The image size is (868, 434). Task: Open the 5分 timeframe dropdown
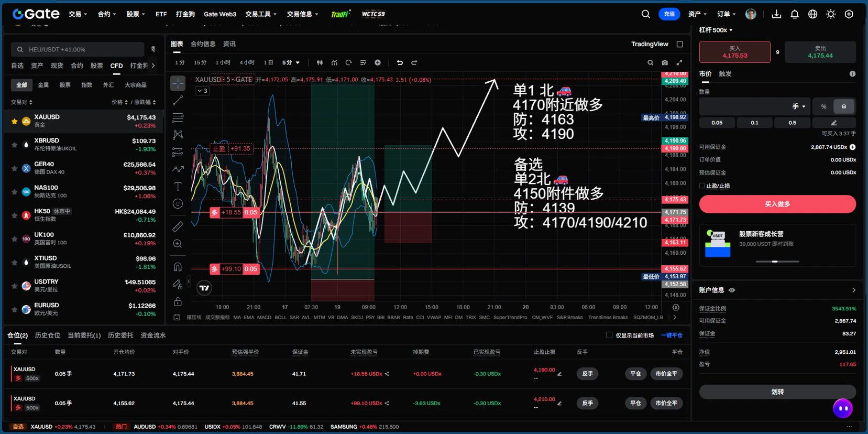tap(291, 62)
